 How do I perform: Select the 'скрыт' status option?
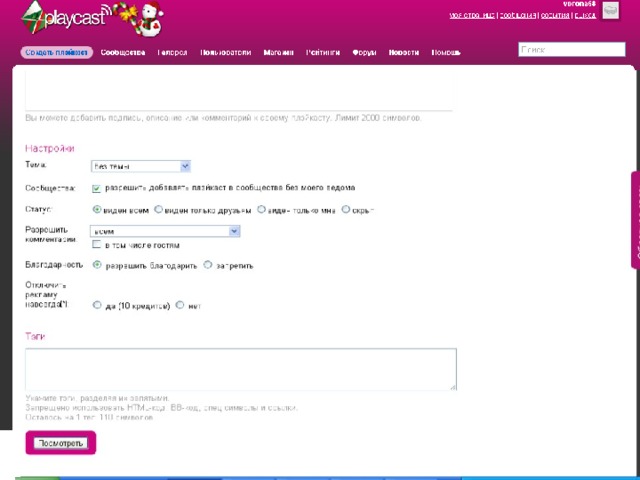click(346, 209)
